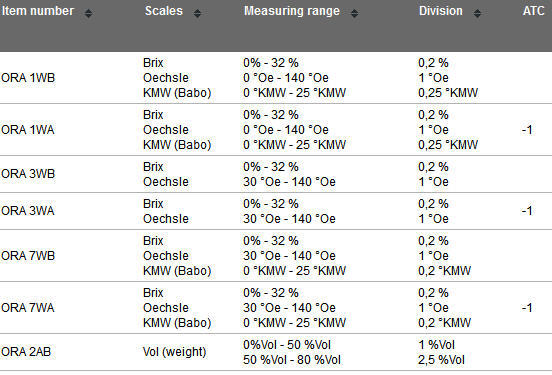The width and height of the screenshot is (552, 375).
Task: Select the ORA 1WA item number
Action: click(x=28, y=130)
